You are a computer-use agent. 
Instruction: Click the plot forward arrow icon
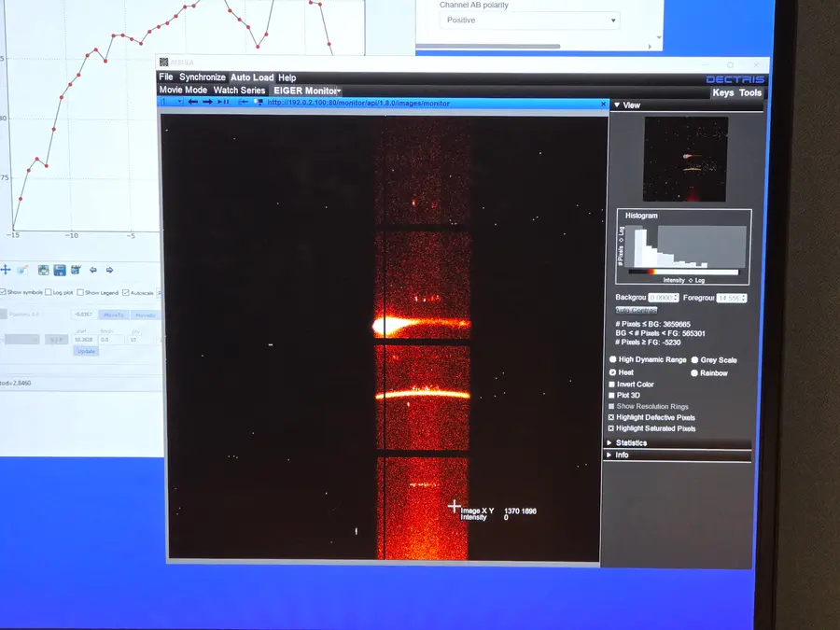(x=110, y=270)
